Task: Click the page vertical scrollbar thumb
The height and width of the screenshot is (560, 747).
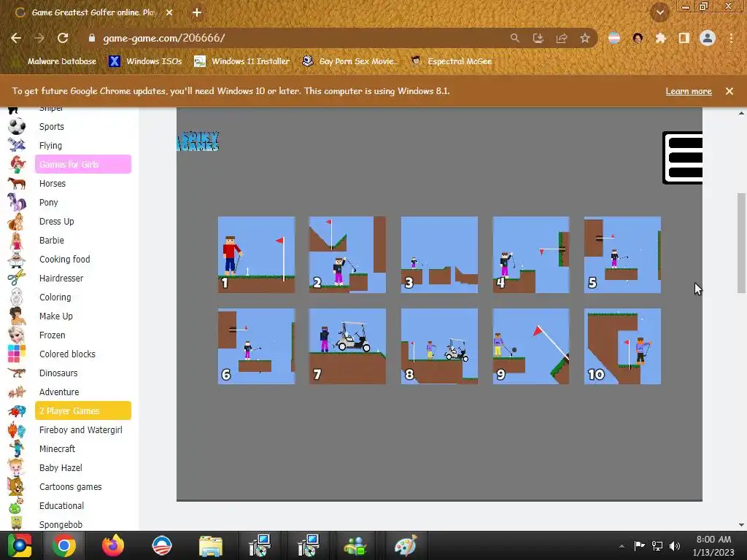Action: 741,243
